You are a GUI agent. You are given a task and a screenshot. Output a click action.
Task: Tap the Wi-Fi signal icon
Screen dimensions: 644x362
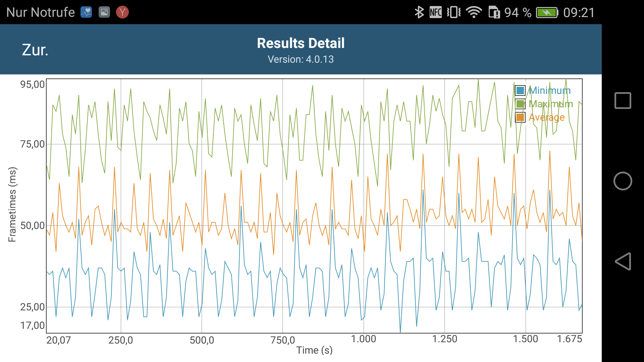[x=474, y=12]
